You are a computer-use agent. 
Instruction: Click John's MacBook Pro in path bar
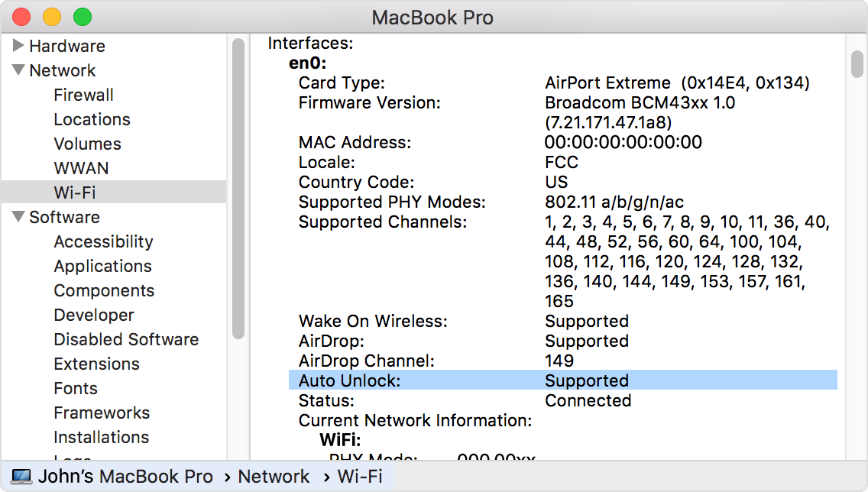pos(125,477)
